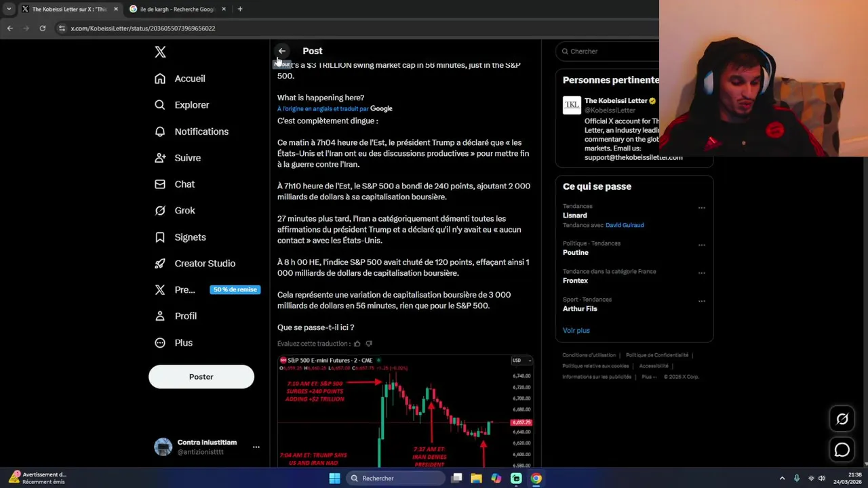Viewport: 868px width, 488px height.
Task: Open File Explorer on taskbar
Action: click(x=477, y=479)
